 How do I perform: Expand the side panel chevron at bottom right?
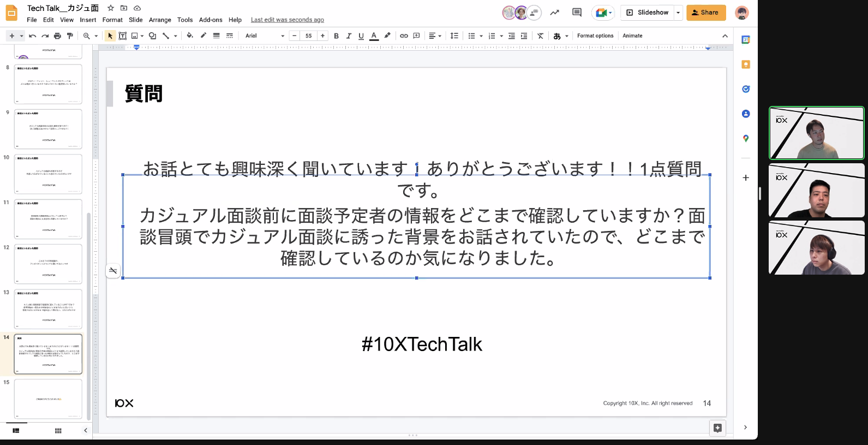pyautogui.click(x=745, y=428)
